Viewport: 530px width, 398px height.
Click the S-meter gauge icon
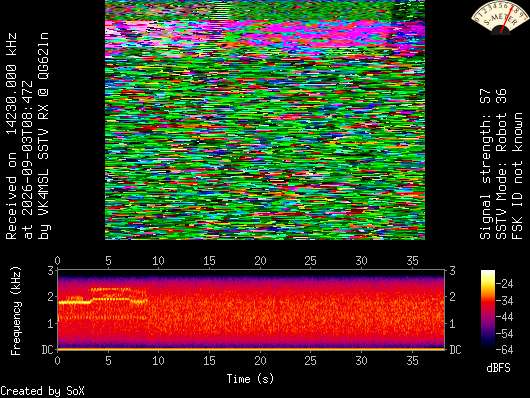coord(501,17)
